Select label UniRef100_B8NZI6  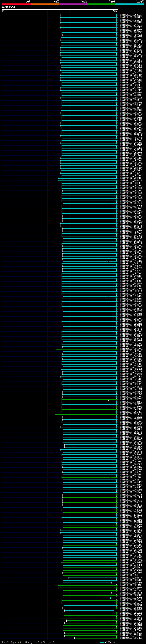pos(131,593)
